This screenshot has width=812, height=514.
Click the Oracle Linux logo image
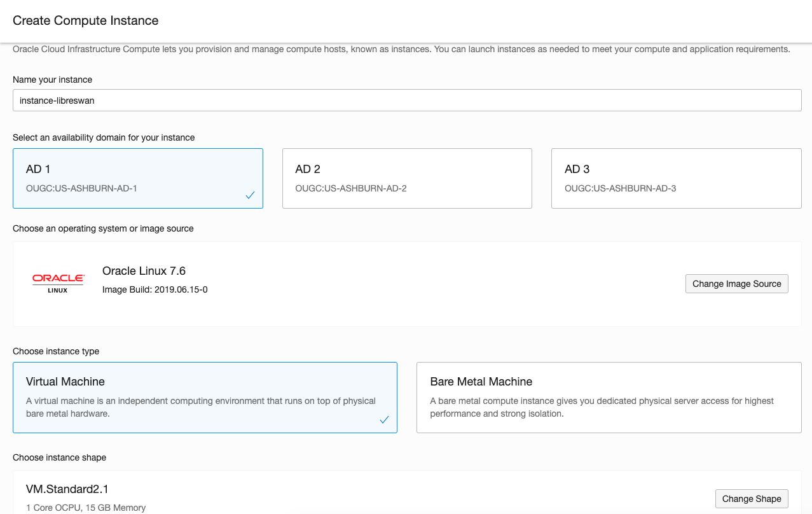click(x=58, y=284)
